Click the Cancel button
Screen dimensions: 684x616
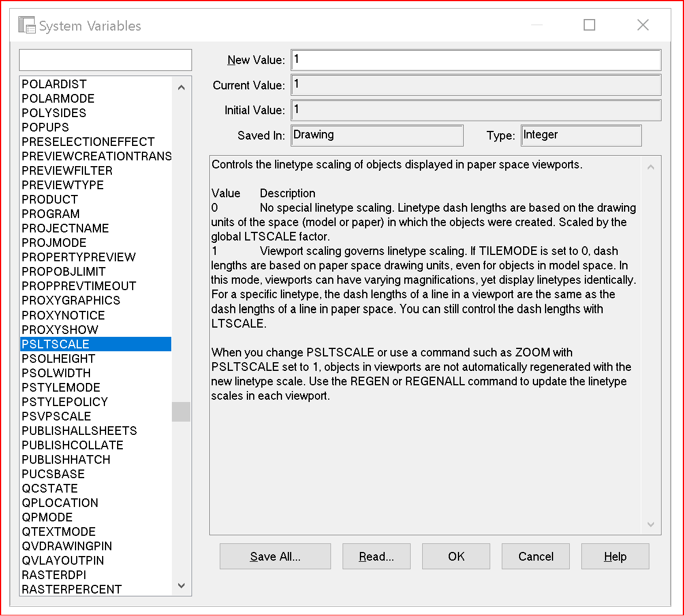click(536, 556)
